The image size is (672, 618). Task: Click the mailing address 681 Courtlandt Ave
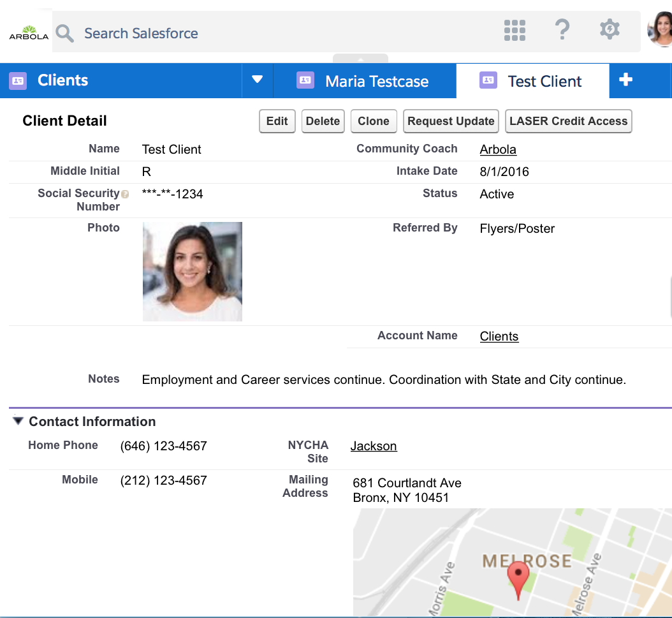407,483
